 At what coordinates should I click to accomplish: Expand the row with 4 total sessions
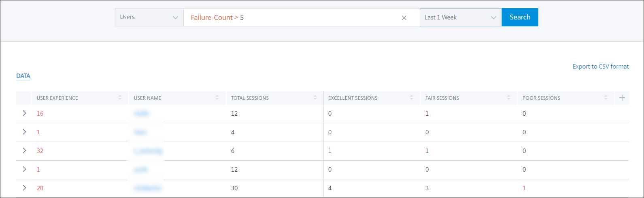coord(24,132)
